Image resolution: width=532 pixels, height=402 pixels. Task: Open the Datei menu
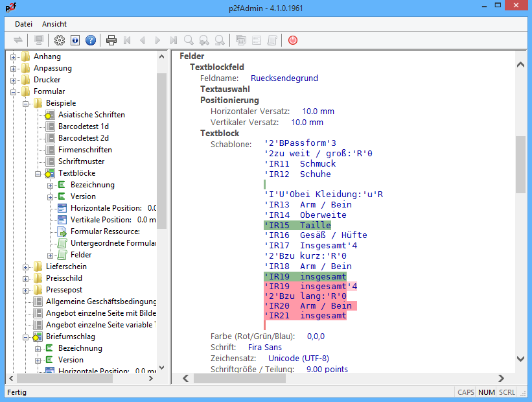click(x=24, y=24)
